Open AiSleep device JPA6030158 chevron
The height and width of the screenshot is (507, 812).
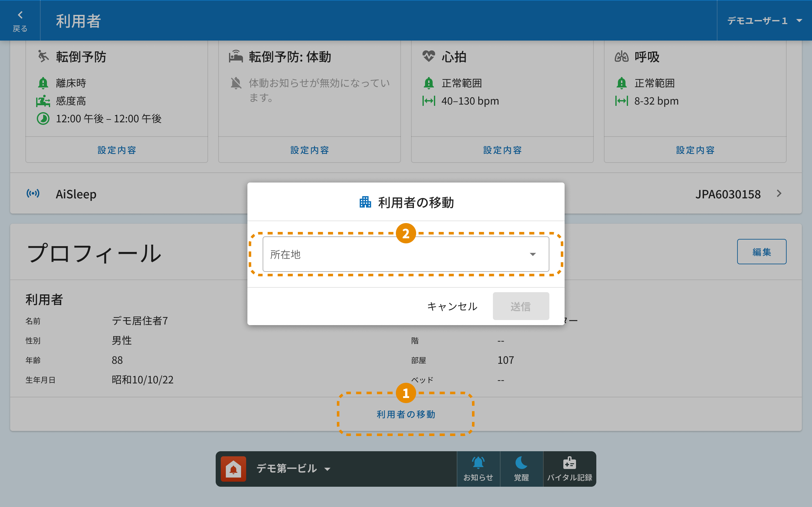(779, 194)
